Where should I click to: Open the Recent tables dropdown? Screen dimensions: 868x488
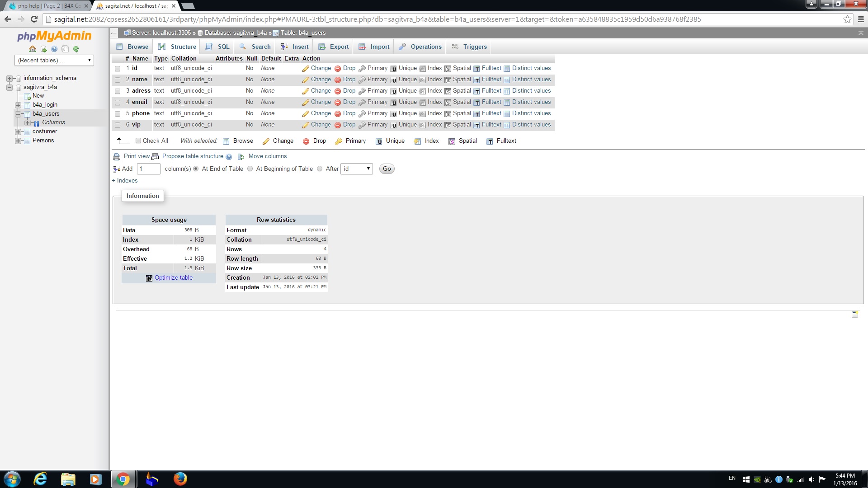tap(54, 60)
